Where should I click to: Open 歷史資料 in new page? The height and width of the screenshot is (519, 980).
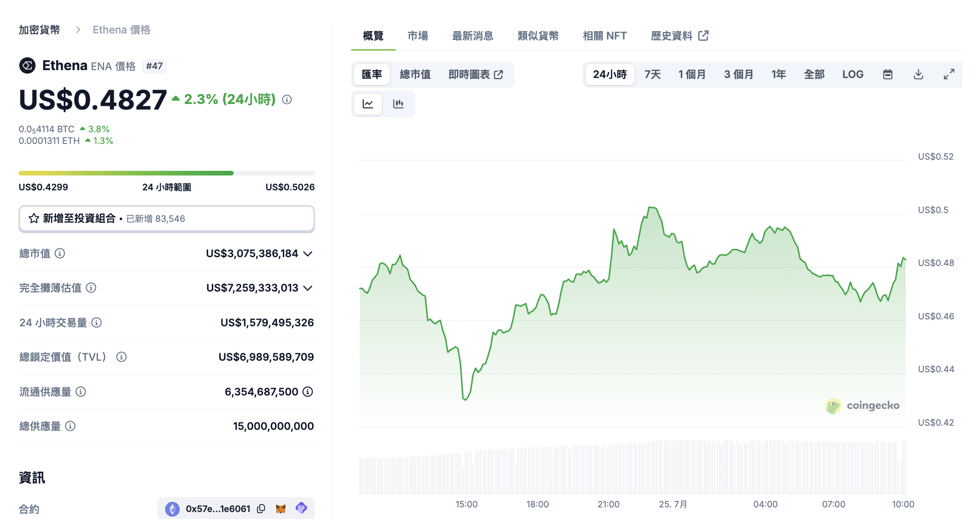click(x=673, y=36)
